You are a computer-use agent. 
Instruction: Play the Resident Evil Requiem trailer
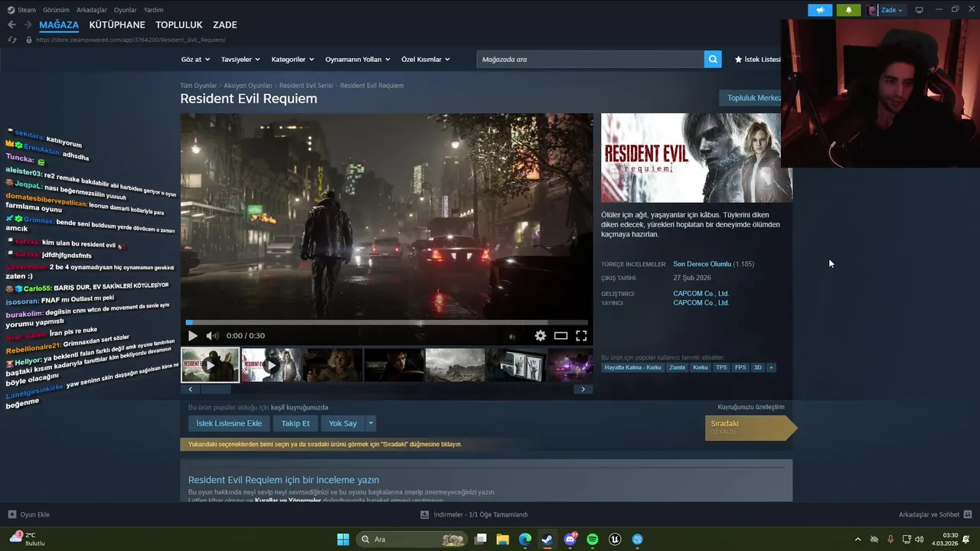pyautogui.click(x=193, y=335)
